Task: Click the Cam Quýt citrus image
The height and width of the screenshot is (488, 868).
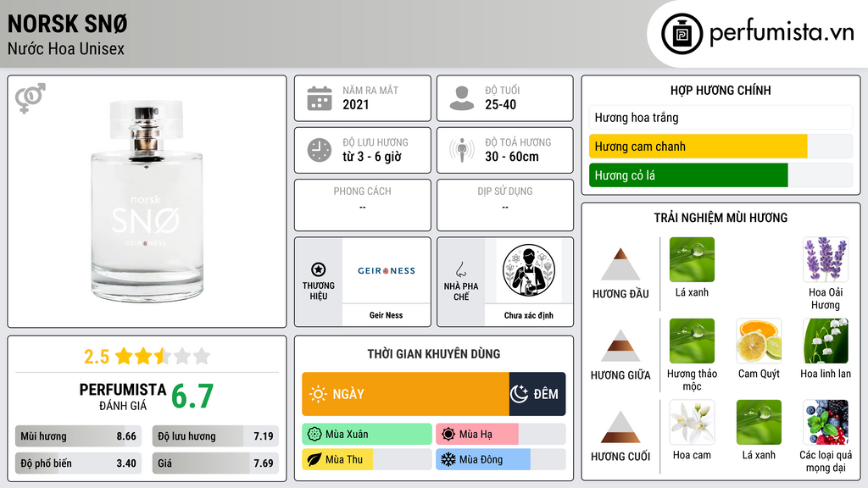Action: point(759,341)
